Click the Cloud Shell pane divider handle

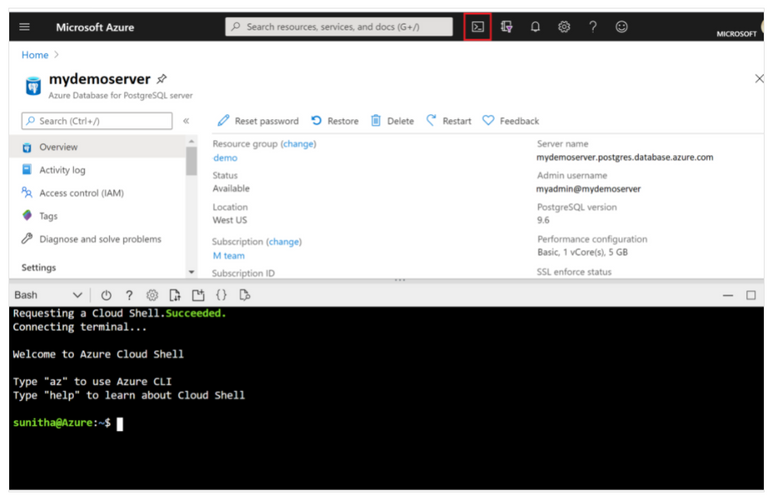pyautogui.click(x=400, y=280)
